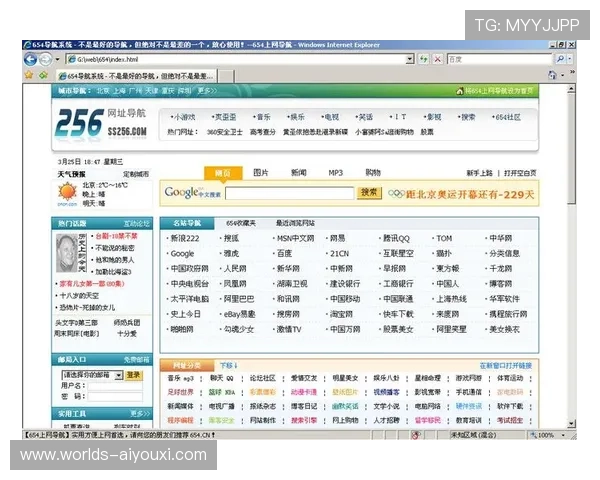Click the Refresh page icon
Screen dimensions: 600x480
click(x=423, y=59)
